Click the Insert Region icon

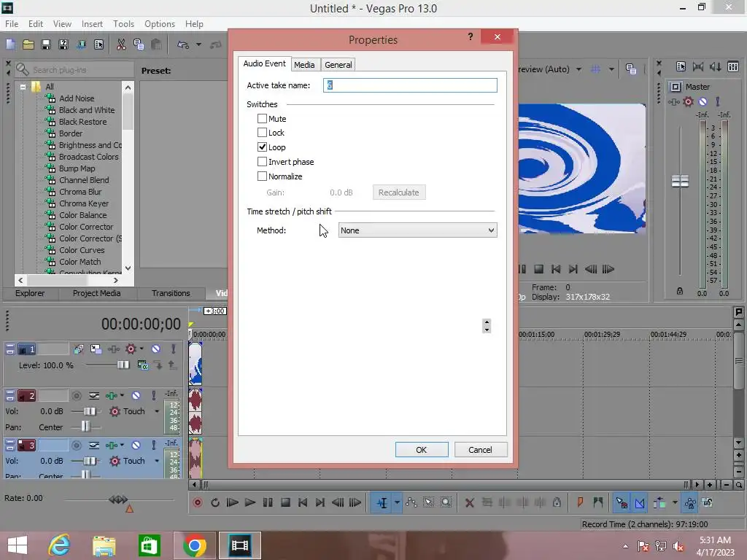[598, 502]
